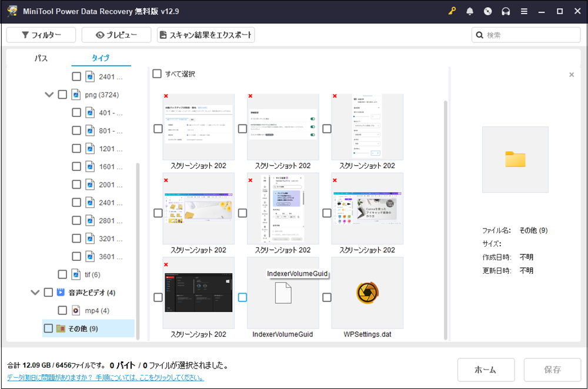Click the mp4 (4) video file icon
This screenshot has height=389, width=588.
point(76,311)
